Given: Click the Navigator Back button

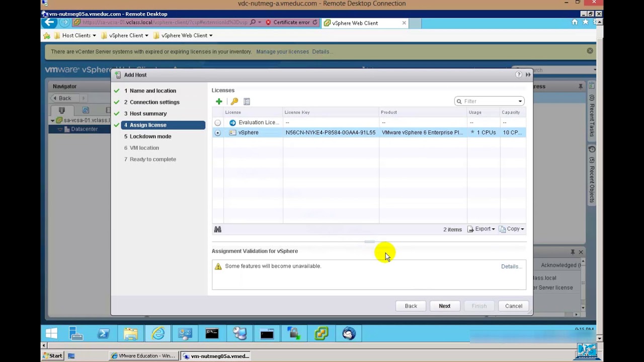Looking at the screenshot, I should (x=62, y=98).
